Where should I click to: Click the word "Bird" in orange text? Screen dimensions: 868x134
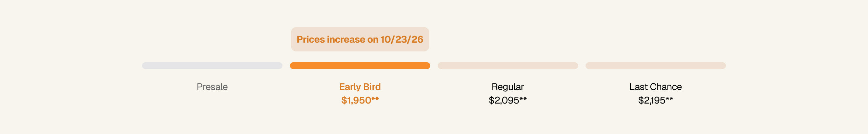click(x=372, y=87)
